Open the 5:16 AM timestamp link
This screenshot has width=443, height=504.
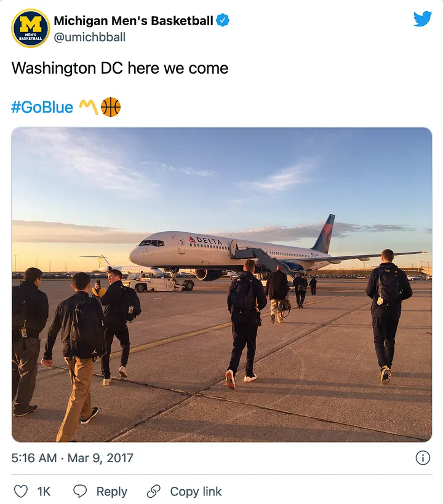(34, 458)
